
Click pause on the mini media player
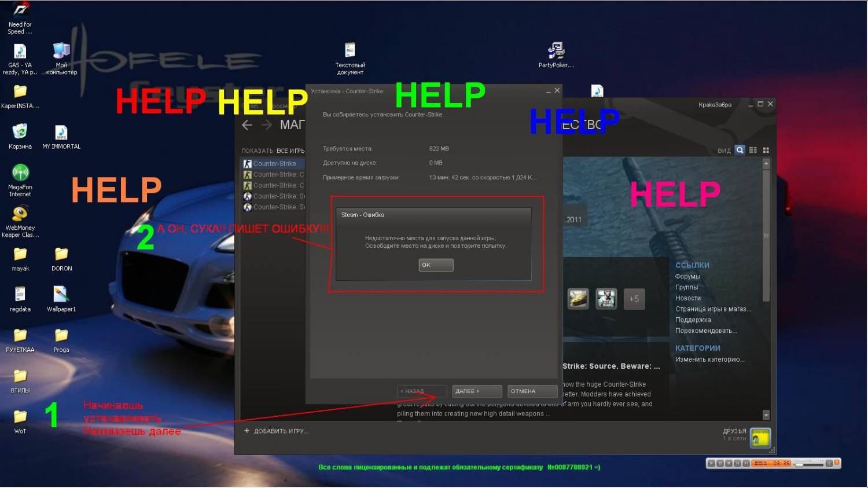point(720,463)
